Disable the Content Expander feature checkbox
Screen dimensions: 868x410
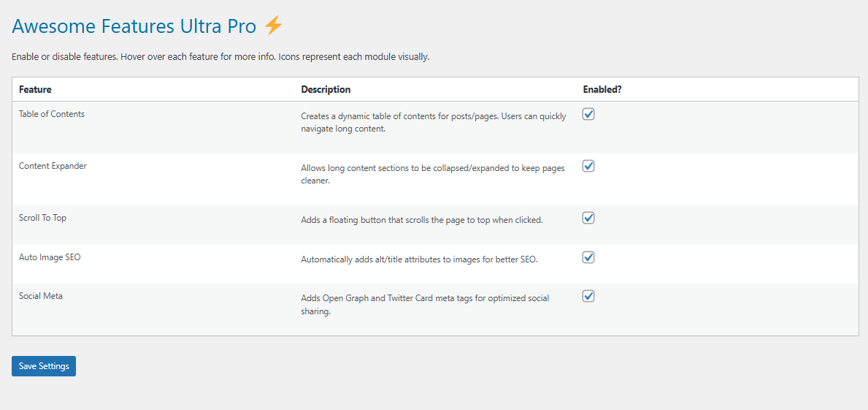588,166
